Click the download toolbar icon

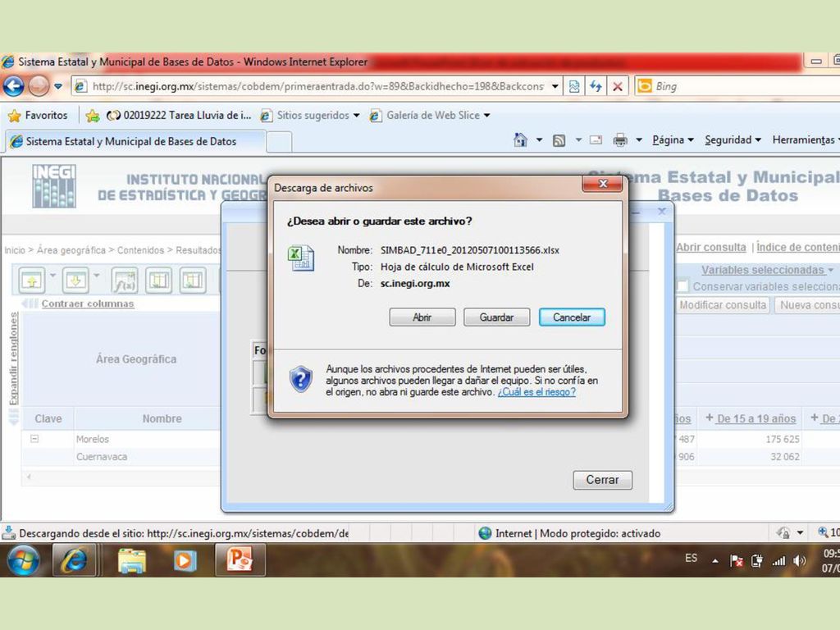click(75, 280)
